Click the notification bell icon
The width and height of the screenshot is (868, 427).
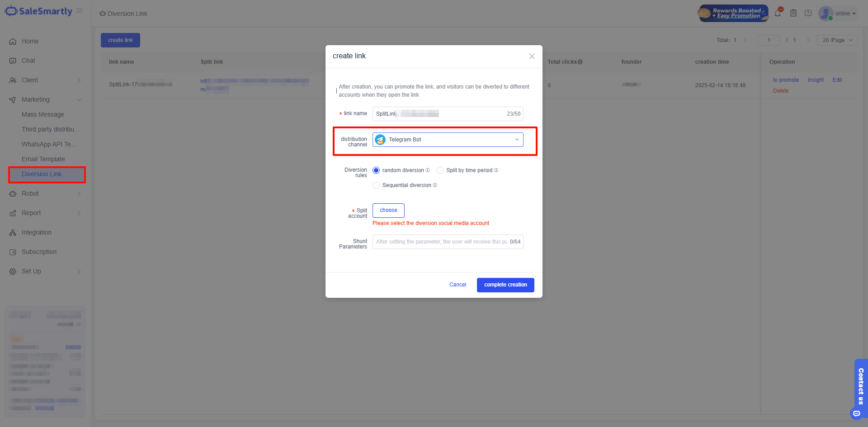point(778,14)
